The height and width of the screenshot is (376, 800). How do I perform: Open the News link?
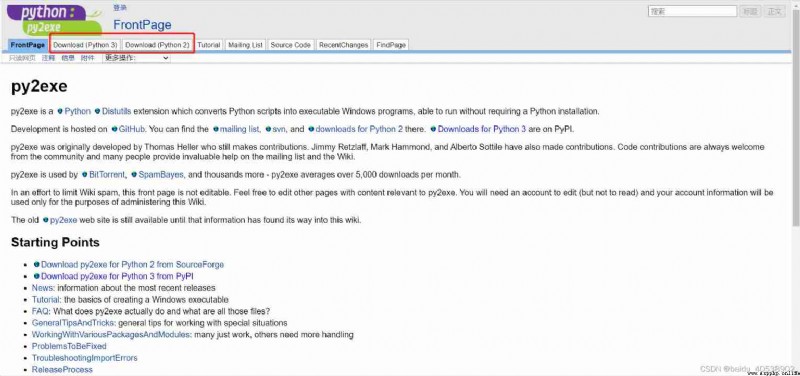pos(43,288)
